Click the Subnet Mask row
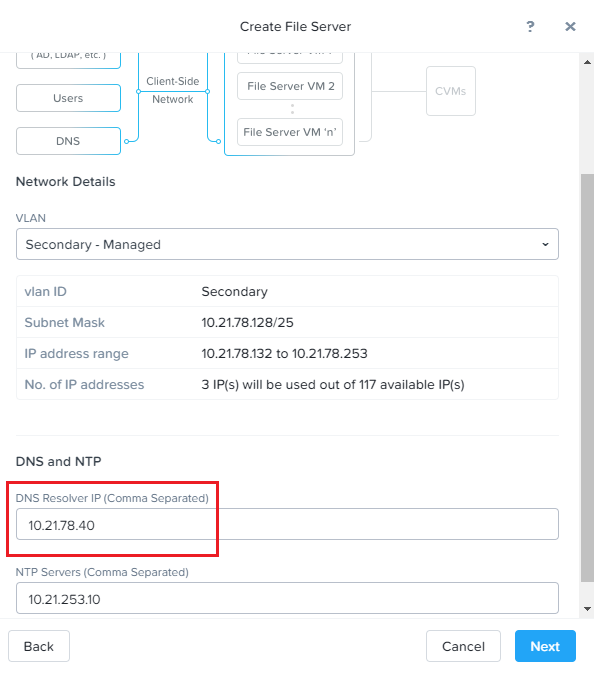594x673 pixels. coord(287,322)
